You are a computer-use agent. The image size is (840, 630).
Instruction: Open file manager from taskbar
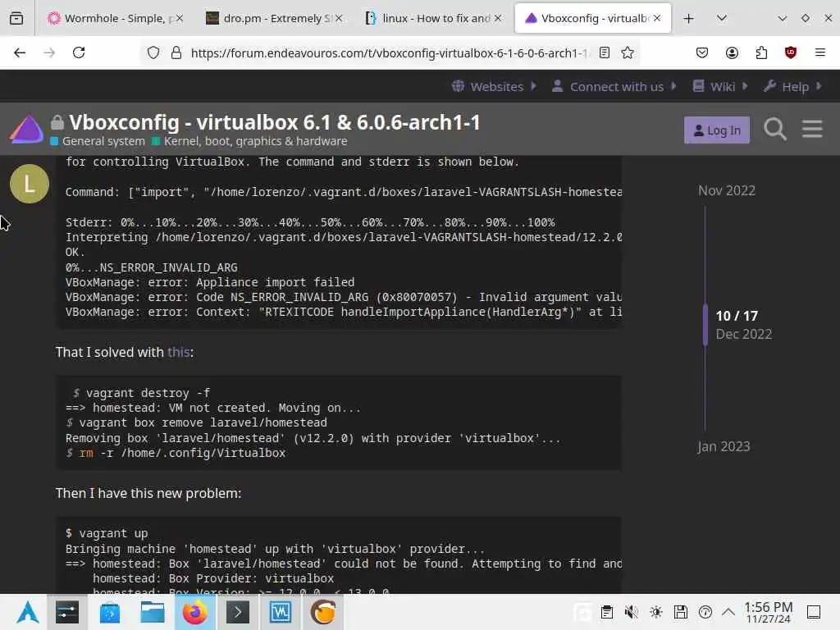[x=152, y=612]
